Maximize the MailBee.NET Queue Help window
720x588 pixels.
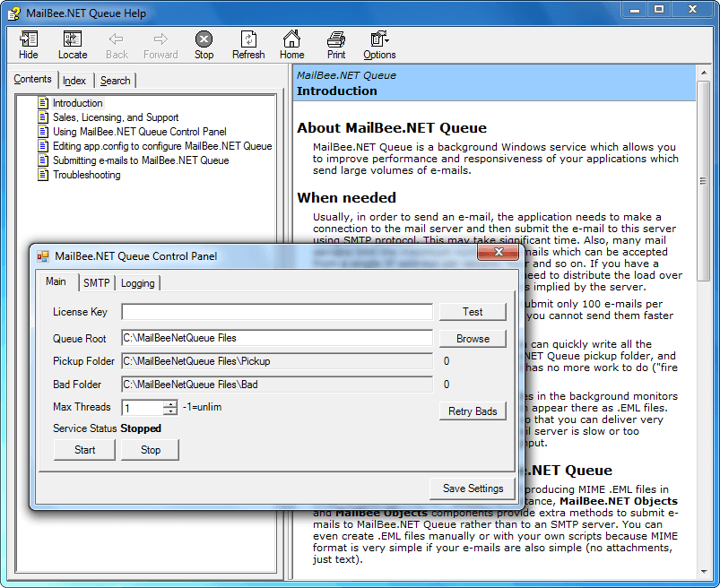(659, 9)
